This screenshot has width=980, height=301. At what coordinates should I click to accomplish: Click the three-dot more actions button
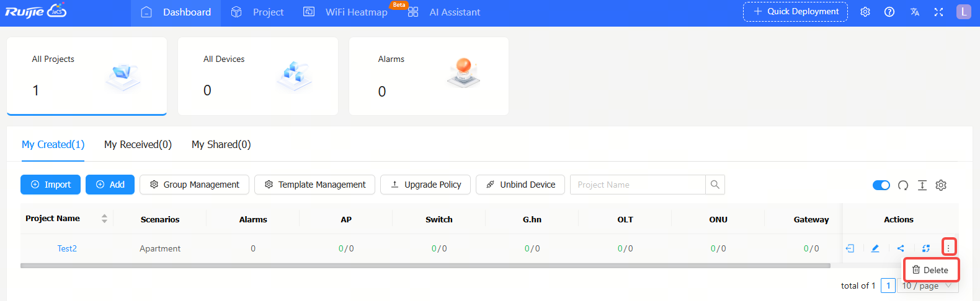pyautogui.click(x=948, y=248)
